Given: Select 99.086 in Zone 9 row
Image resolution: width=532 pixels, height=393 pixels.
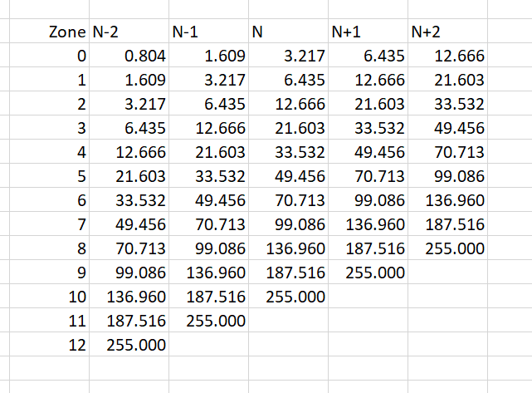Looking at the screenshot, I should tap(129, 272).
